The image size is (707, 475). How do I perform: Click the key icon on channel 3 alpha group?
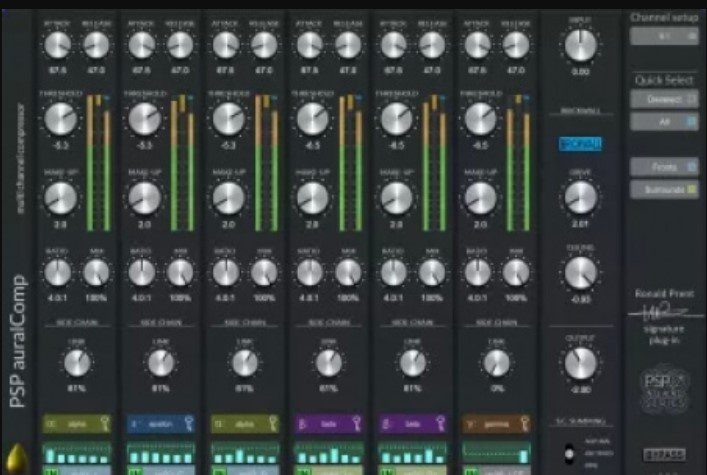pos(273,424)
